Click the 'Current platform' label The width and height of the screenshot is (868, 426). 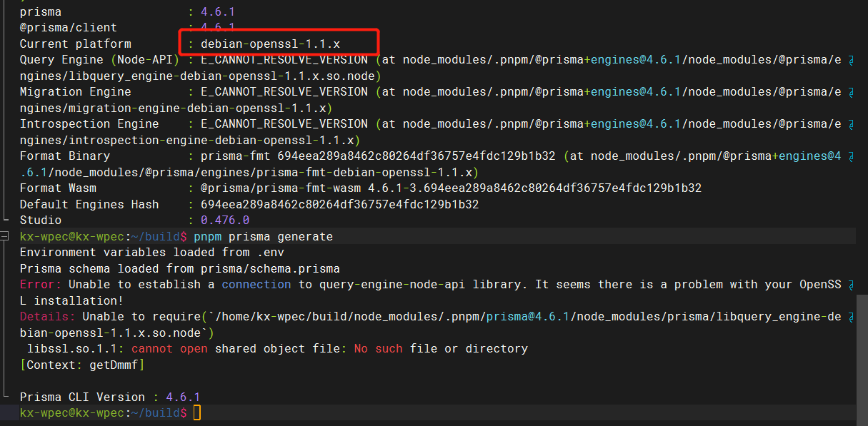click(76, 44)
